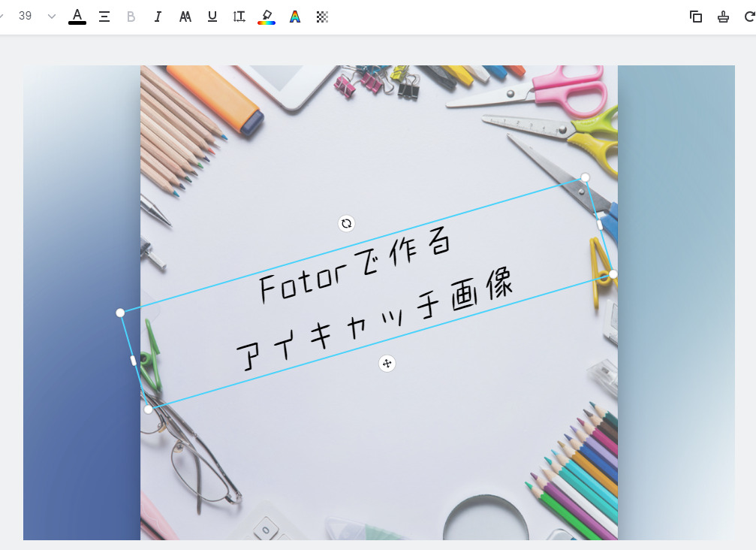Click the duplicate element icon
The height and width of the screenshot is (550, 756).
click(696, 17)
